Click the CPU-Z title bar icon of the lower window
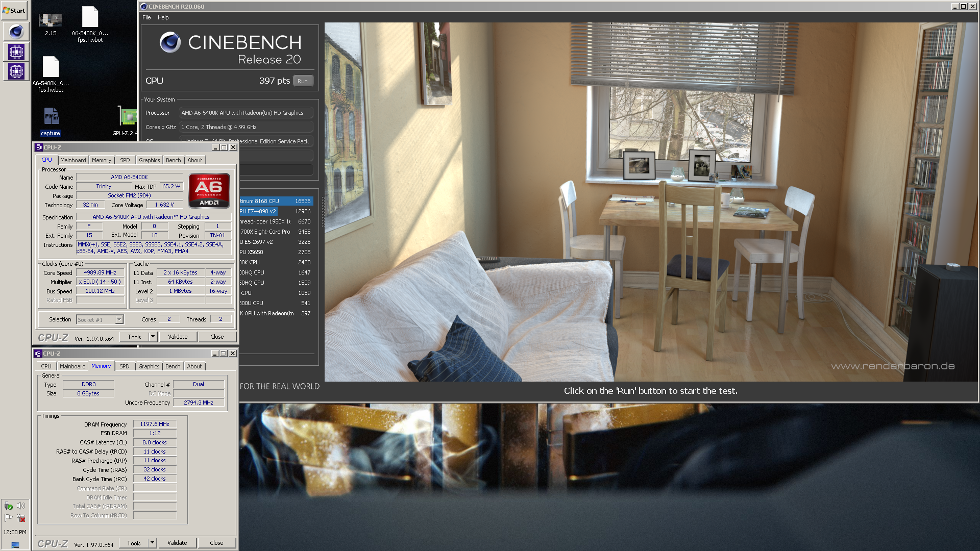 [x=38, y=354]
